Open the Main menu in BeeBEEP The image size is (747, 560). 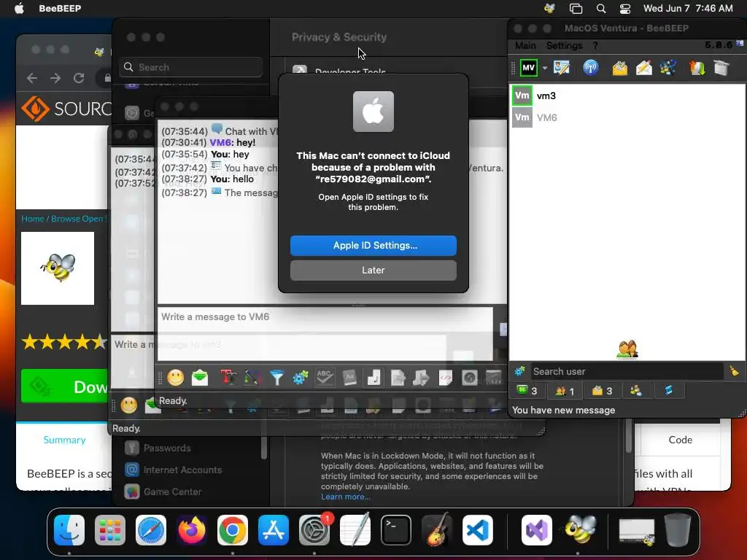coord(525,46)
